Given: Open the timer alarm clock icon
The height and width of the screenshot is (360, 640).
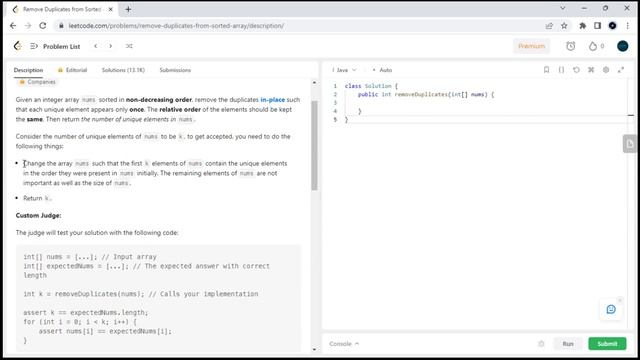Looking at the screenshot, I should coord(571,46).
